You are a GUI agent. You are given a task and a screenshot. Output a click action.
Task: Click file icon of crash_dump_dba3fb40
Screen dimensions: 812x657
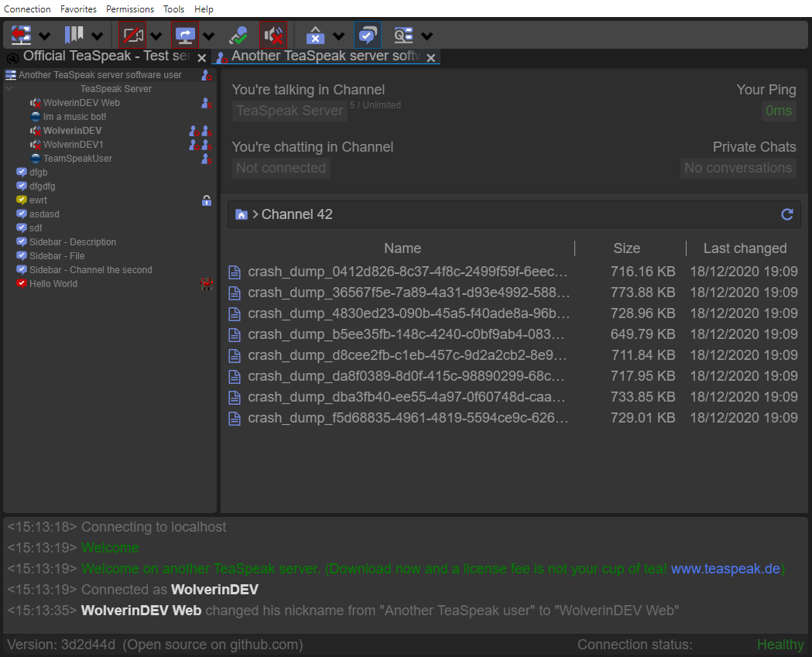[235, 398]
